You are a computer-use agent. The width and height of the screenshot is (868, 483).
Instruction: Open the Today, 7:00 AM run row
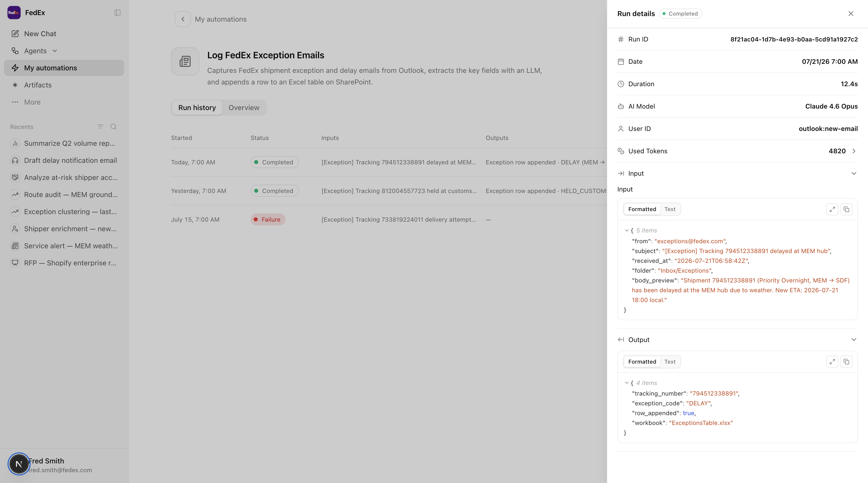coord(389,162)
